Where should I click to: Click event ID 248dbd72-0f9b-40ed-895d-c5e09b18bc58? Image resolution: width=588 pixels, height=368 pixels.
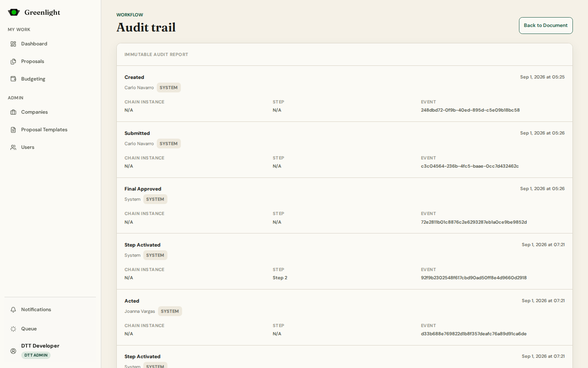pos(470,110)
